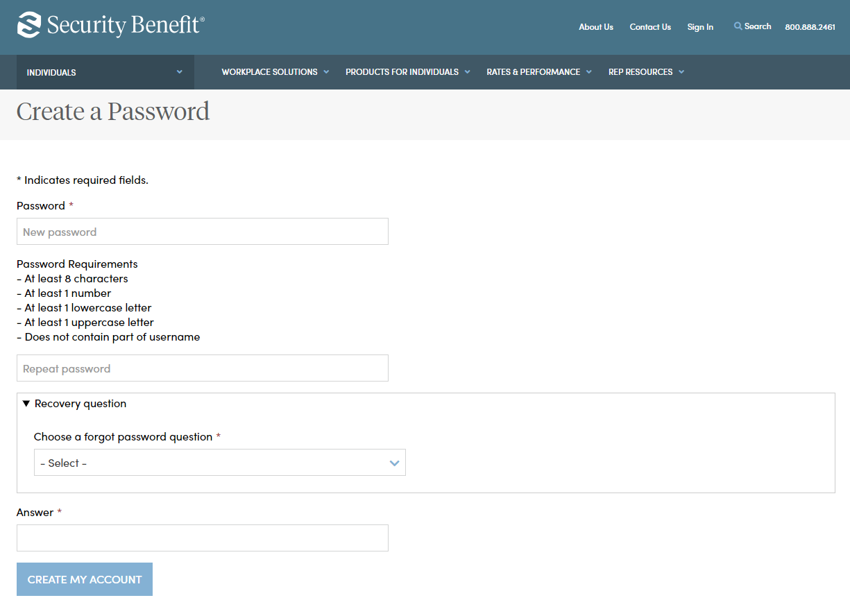Open the Contact Us page
Viewport: 850px width, 616px height.
(x=650, y=27)
